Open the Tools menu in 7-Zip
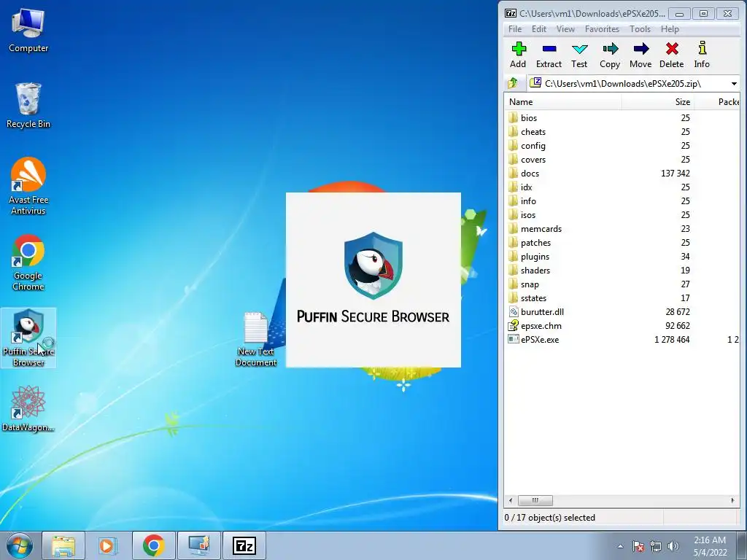The height and width of the screenshot is (560, 747). click(x=640, y=29)
